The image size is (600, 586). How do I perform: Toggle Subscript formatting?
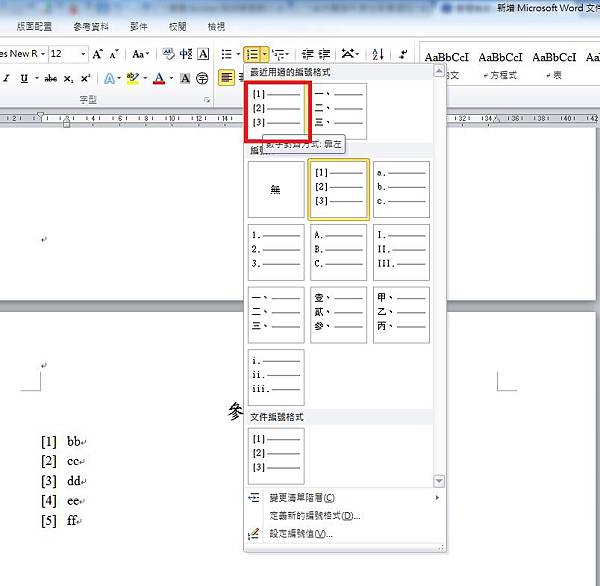pyautogui.click(x=68, y=78)
